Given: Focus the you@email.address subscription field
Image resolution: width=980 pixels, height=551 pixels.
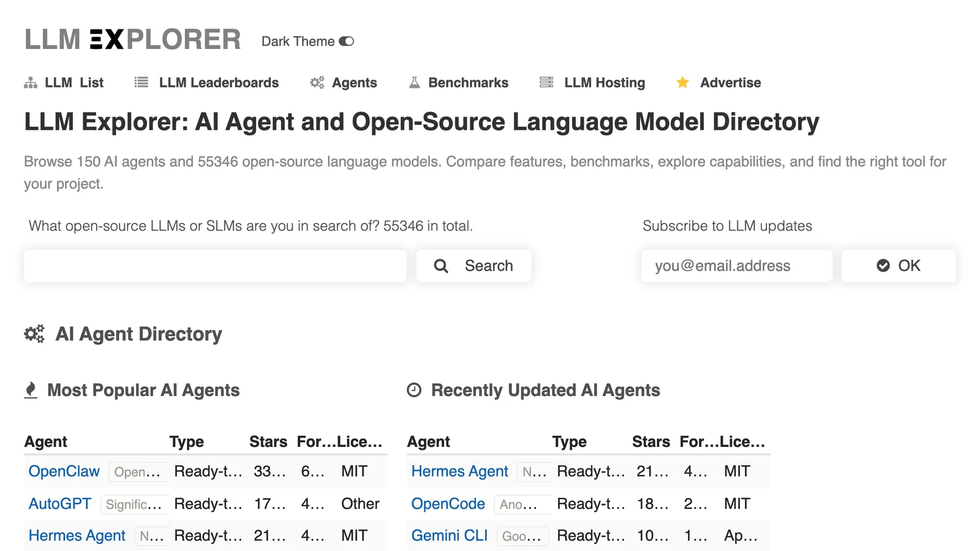Looking at the screenshot, I should tap(736, 266).
